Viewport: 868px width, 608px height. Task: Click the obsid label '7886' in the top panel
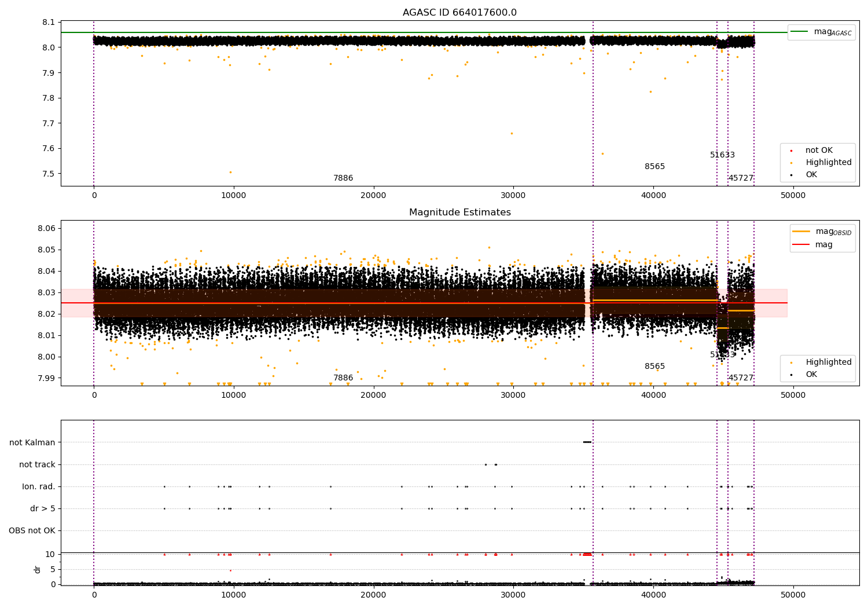click(x=343, y=178)
